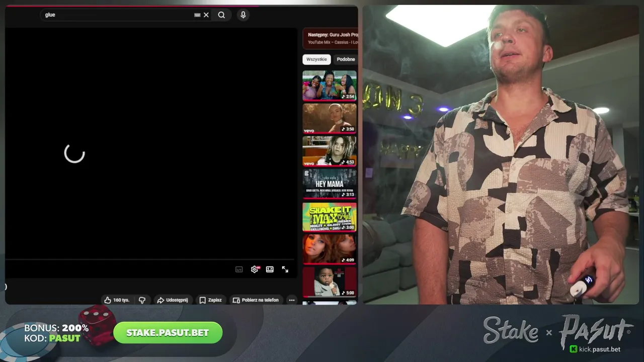
Task: Open the 2:54 thumbnail with three women
Action: (330, 85)
